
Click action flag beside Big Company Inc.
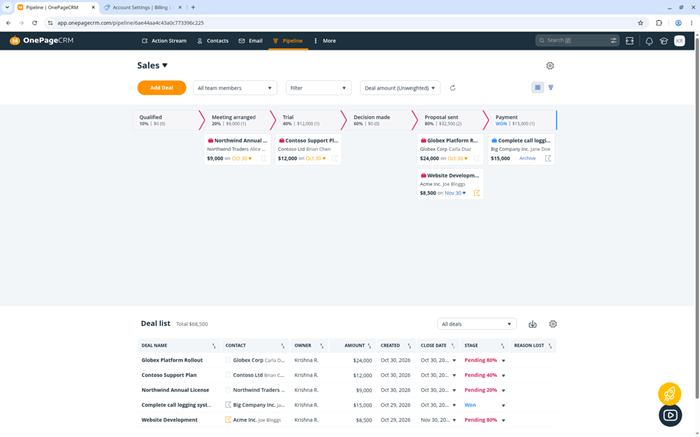(228, 405)
